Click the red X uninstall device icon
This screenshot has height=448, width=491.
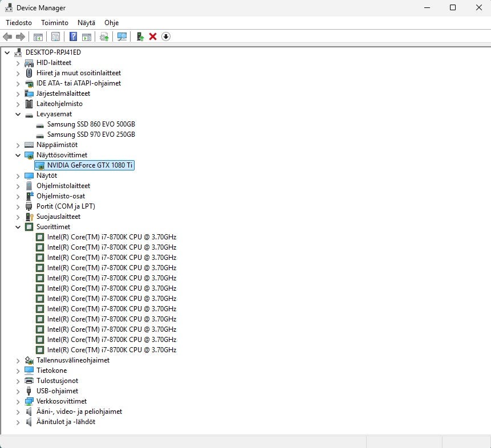click(x=153, y=36)
